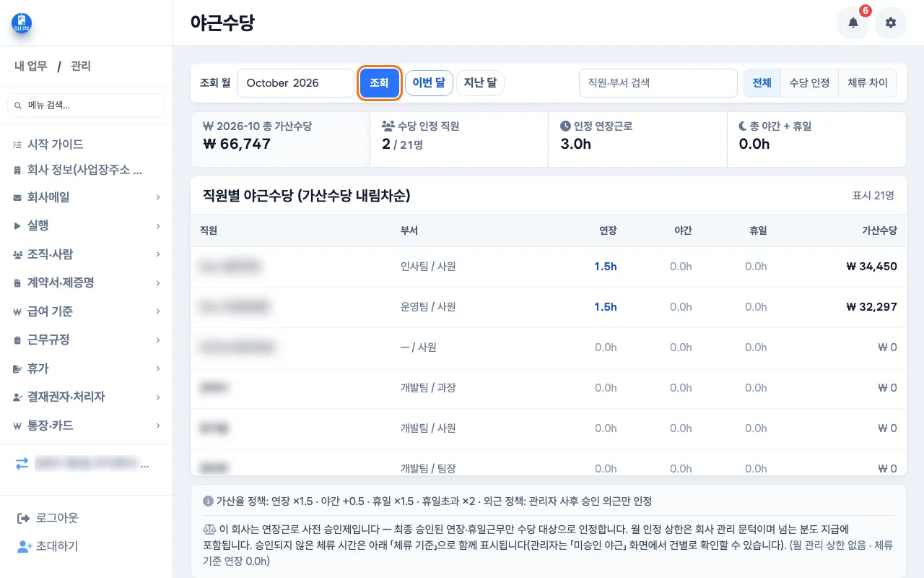Expand 회사메일 submenu chevron
The width and height of the screenshot is (924, 578).
click(157, 197)
